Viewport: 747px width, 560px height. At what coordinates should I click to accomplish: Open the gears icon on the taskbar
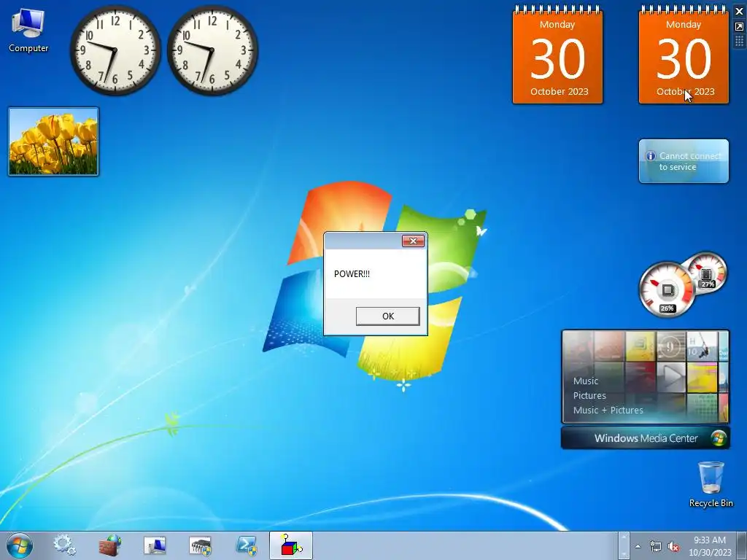click(64, 545)
